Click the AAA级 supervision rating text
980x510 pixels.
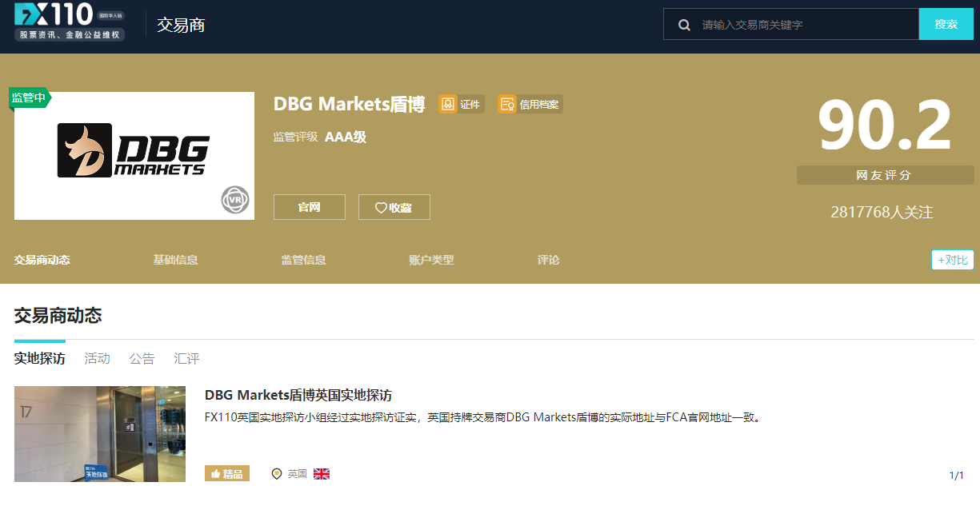click(346, 137)
